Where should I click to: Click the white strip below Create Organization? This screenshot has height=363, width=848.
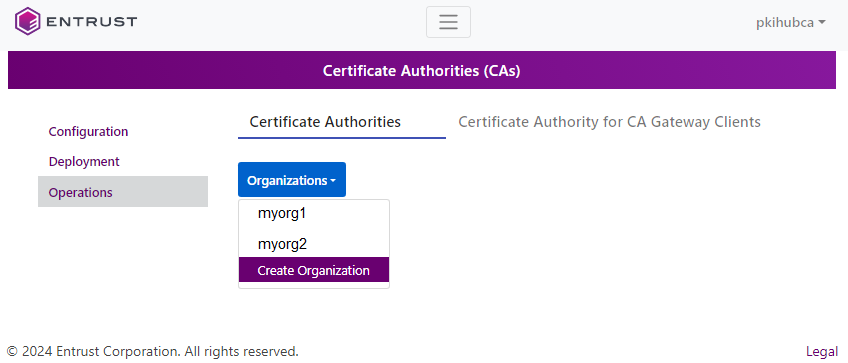point(314,285)
